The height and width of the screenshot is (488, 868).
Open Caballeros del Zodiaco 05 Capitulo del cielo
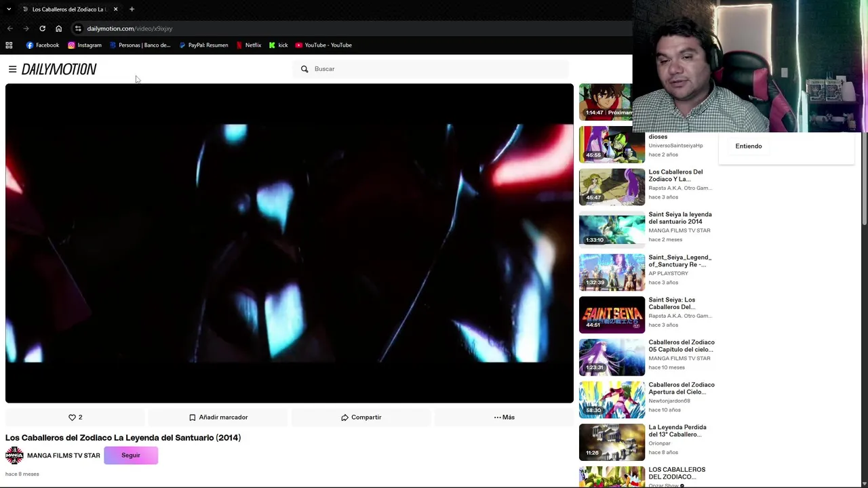tap(682, 346)
